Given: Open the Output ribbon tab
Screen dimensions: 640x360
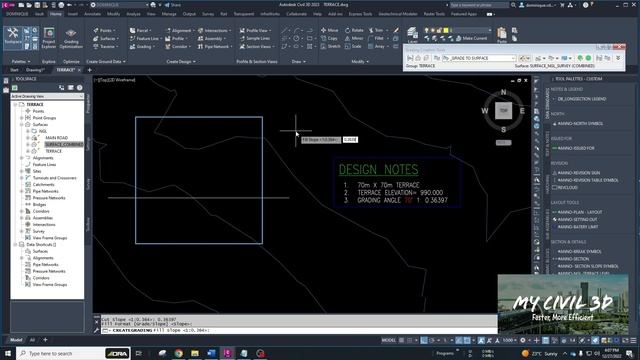Looking at the screenshot, I should 189,14.
